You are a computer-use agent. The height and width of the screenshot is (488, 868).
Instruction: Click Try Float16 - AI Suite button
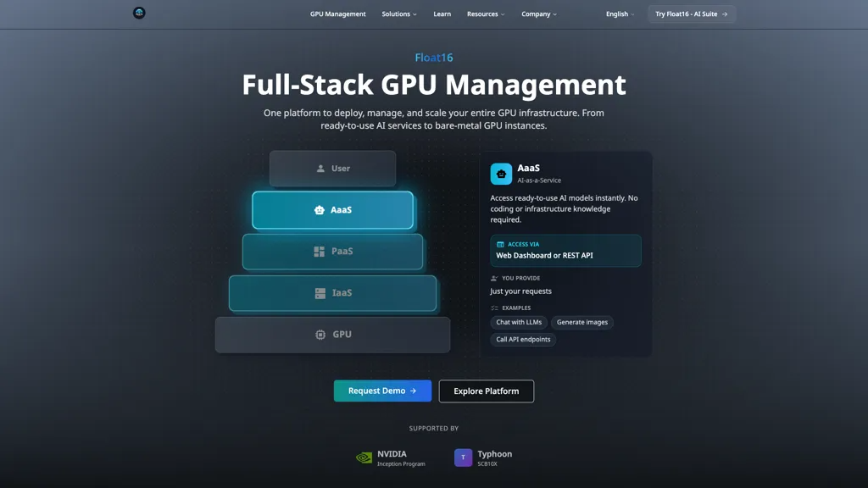pos(692,14)
